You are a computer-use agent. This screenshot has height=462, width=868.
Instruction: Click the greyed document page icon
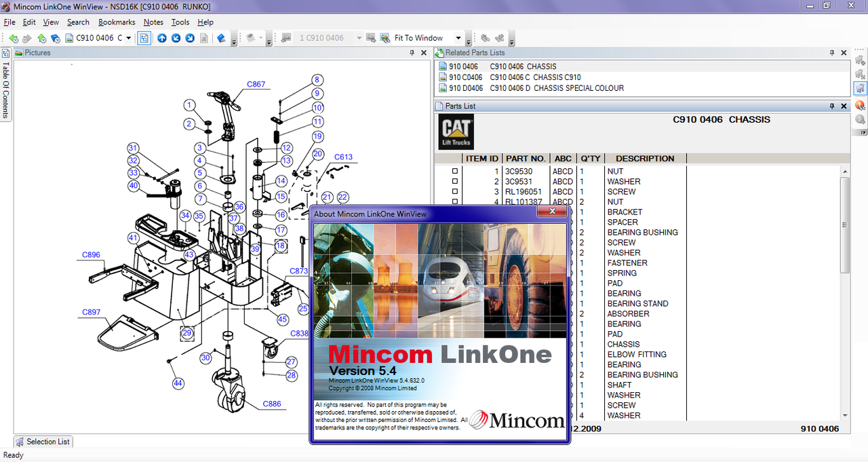point(204,38)
